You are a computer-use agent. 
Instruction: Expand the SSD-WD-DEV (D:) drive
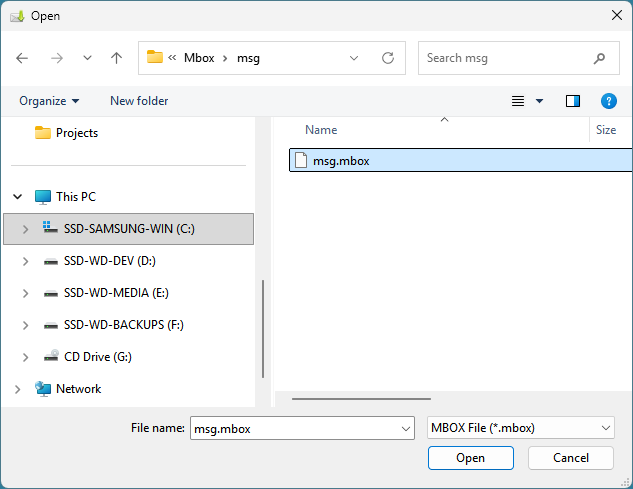(x=25, y=261)
